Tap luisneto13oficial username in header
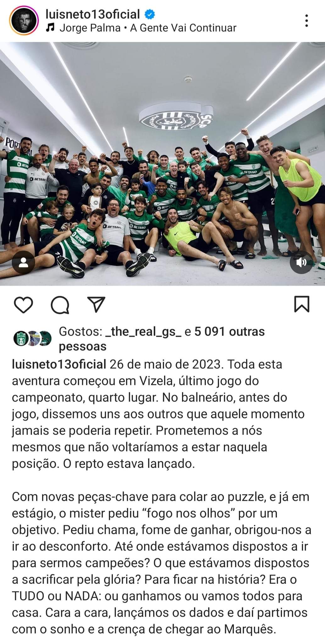This screenshot has width=325, height=644. click(x=92, y=14)
